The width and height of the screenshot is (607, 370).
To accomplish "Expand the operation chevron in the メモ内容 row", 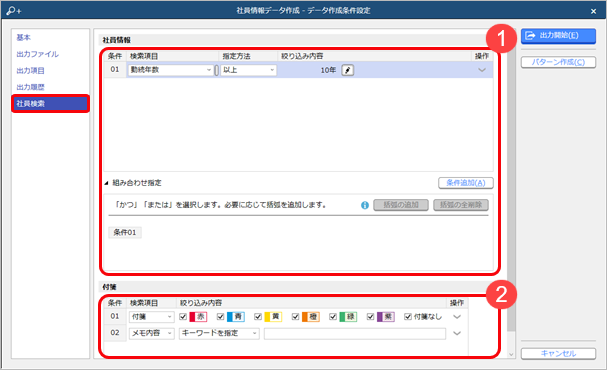I will click(457, 333).
